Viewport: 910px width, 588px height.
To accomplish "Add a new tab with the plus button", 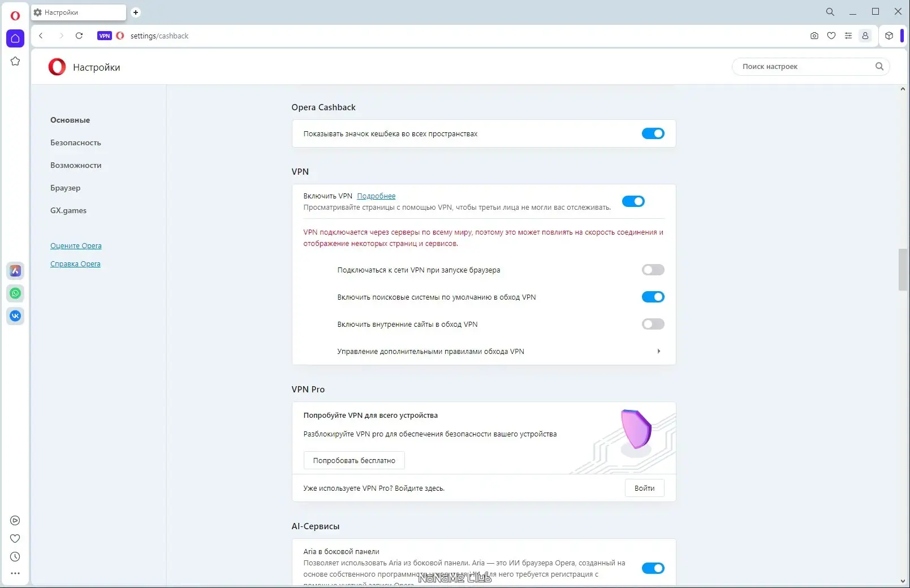I will coord(136,12).
